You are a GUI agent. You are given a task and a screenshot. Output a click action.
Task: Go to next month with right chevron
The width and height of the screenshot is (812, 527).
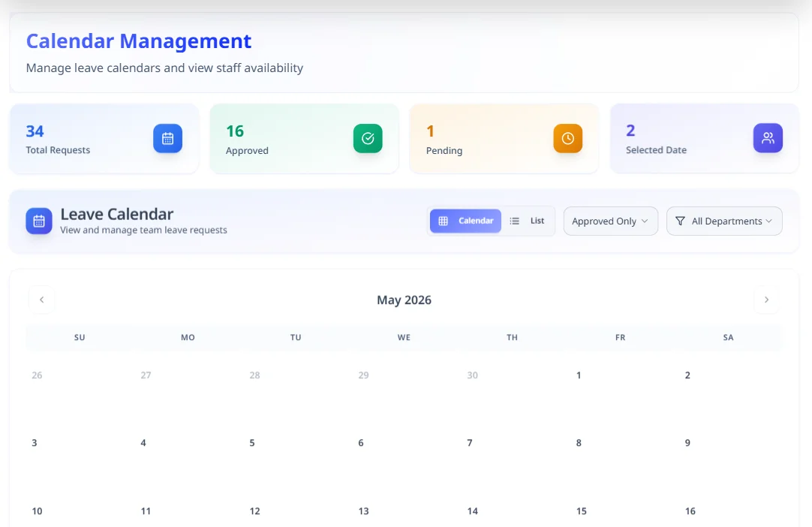click(766, 300)
